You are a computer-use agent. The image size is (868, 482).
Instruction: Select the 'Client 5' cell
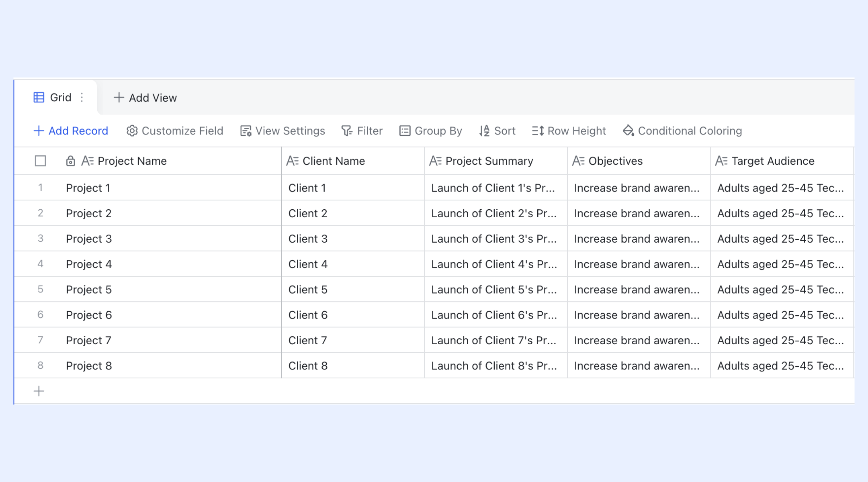[353, 289]
